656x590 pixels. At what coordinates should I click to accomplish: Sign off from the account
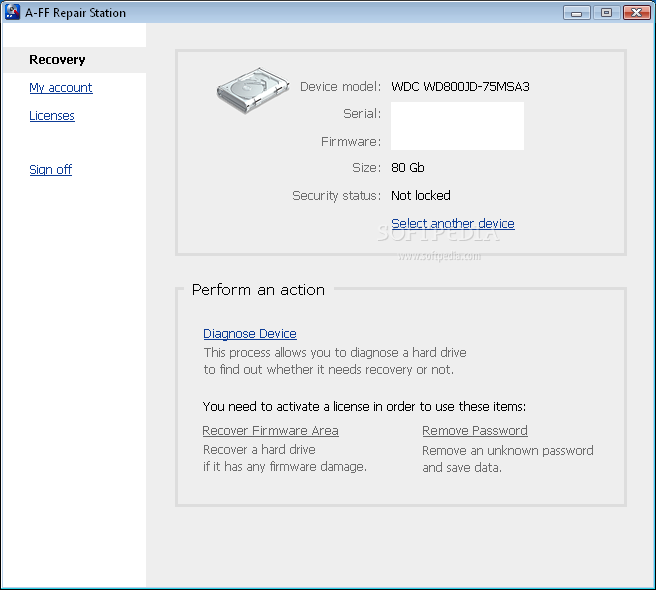coord(51,170)
